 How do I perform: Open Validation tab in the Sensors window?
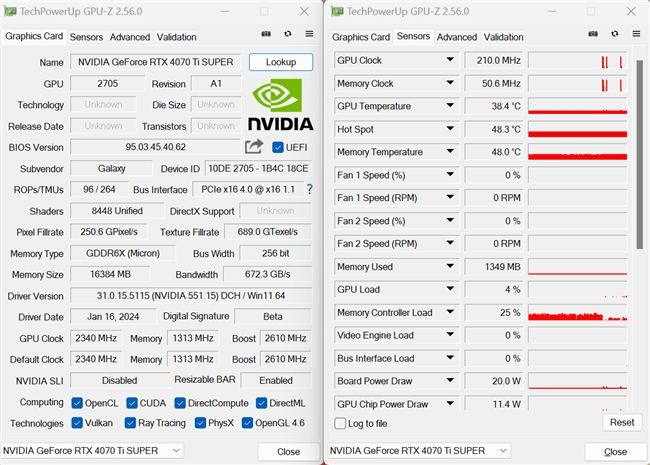503,37
